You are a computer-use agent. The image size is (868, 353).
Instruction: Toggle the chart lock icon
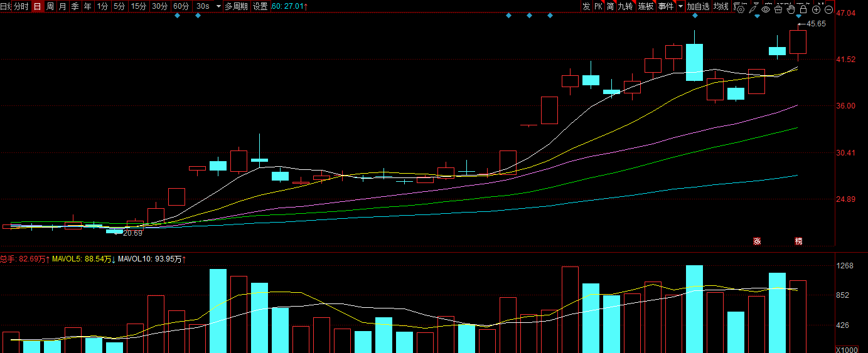tap(803, 9)
